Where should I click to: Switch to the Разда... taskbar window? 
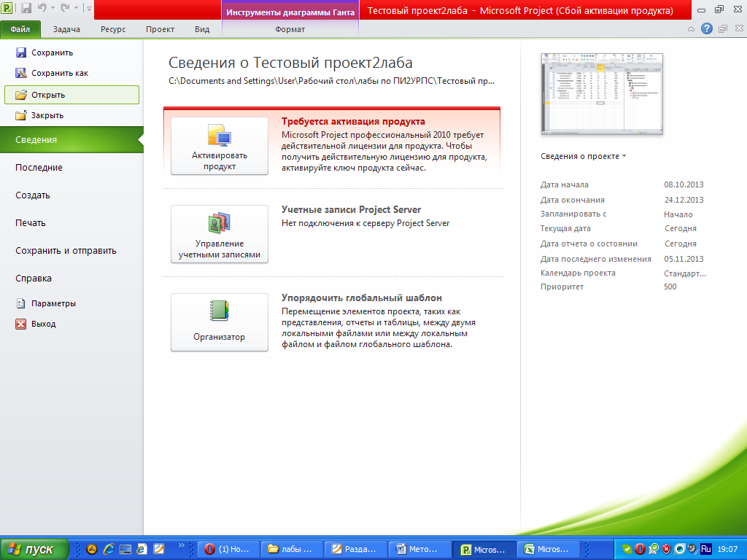click(x=356, y=549)
